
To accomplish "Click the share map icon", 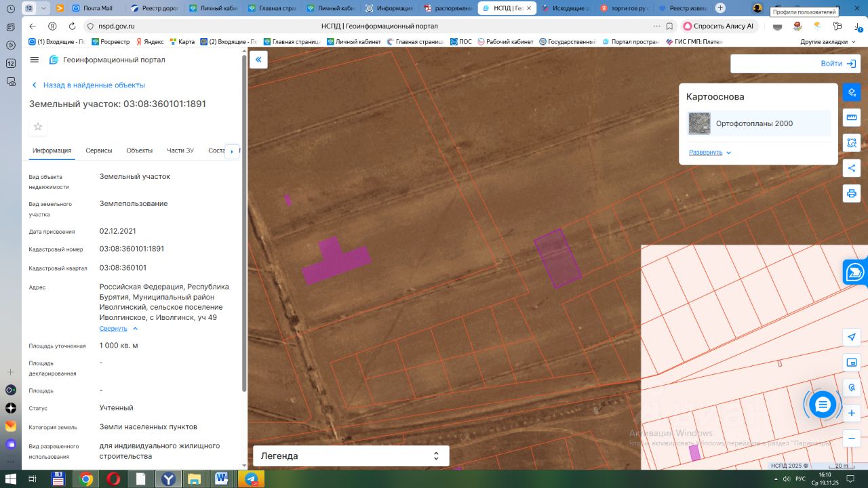I will [x=852, y=168].
